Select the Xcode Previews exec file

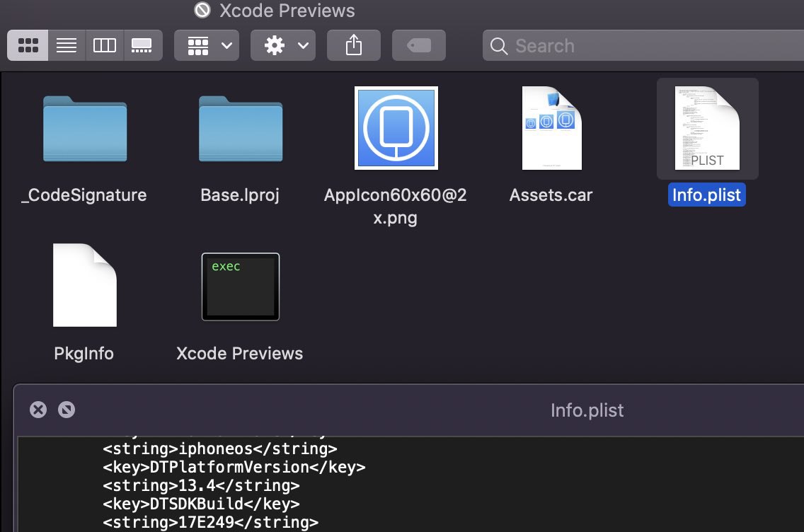[241, 287]
